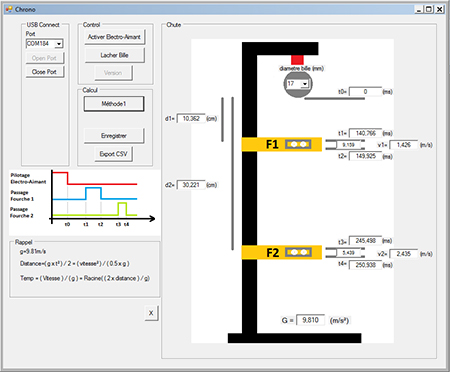Click the red electromagnet block
This screenshot has width=450, height=372.
pos(297,60)
